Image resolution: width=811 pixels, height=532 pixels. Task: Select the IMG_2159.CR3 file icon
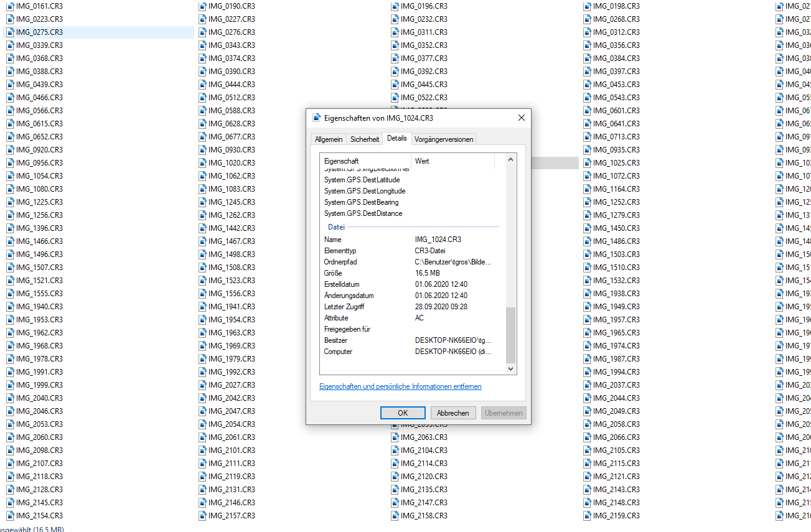[588, 515]
